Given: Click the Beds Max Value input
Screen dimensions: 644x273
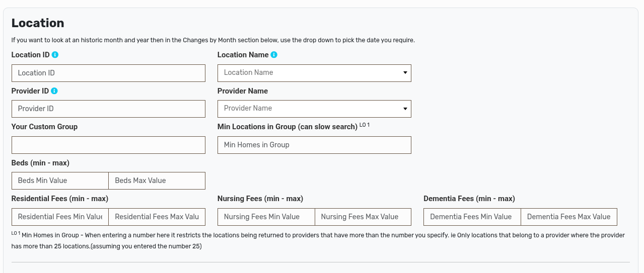Looking at the screenshot, I should tap(157, 180).
